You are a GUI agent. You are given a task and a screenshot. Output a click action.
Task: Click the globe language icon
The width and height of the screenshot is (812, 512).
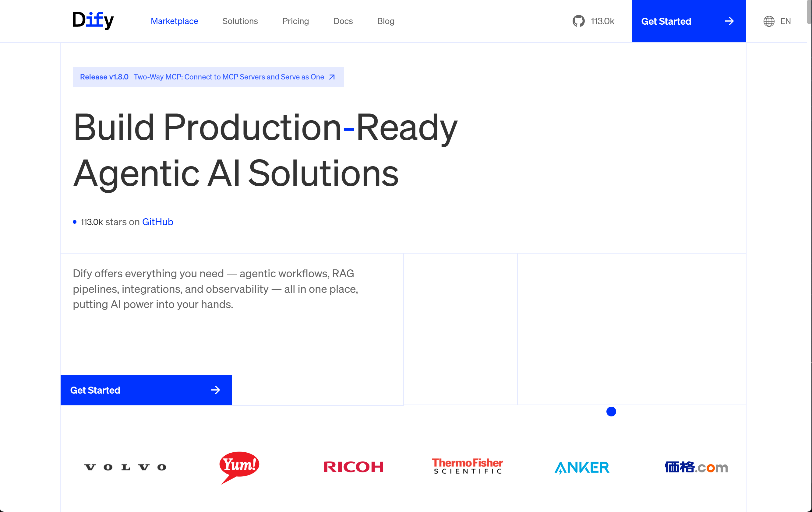tap(769, 21)
